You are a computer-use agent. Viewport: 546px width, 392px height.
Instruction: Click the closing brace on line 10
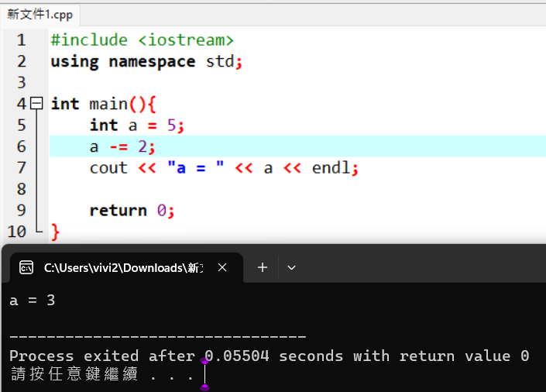pyautogui.click(x=55, y=232)
